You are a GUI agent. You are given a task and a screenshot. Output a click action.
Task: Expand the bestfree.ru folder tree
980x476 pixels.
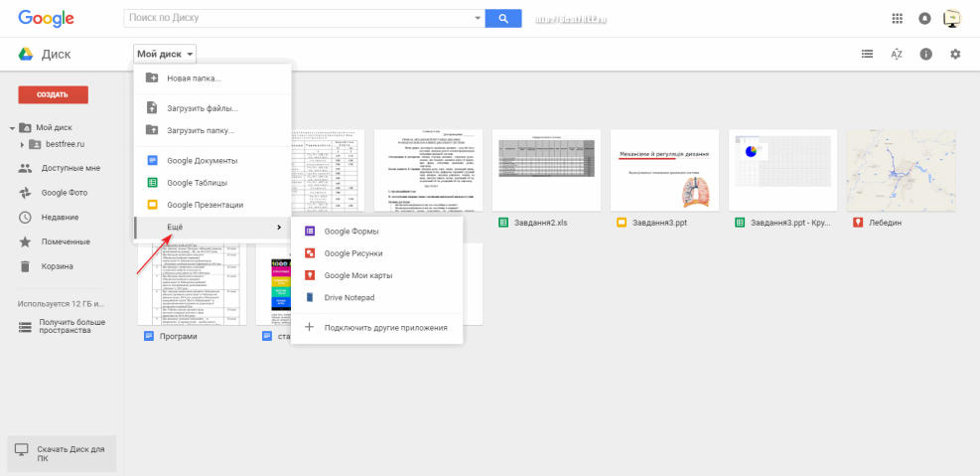tap(23, 145)
